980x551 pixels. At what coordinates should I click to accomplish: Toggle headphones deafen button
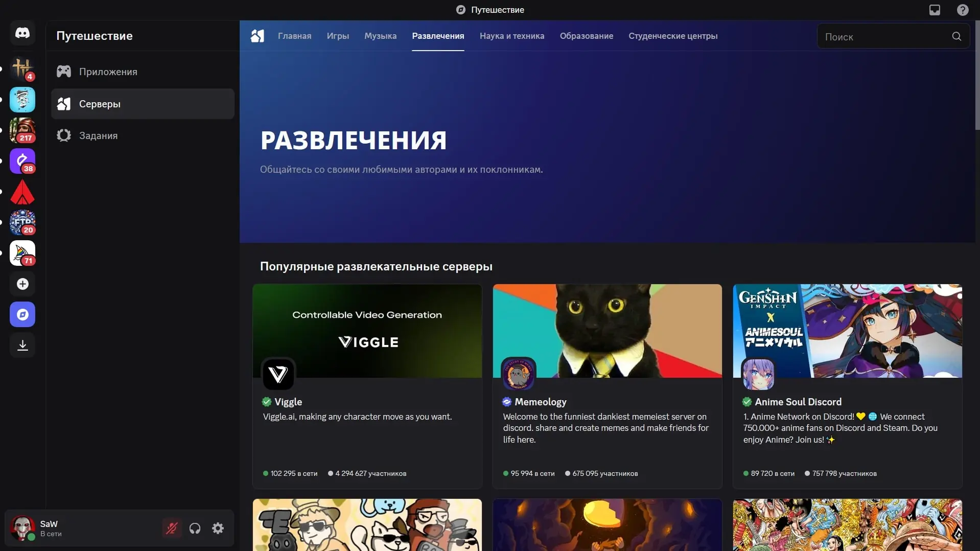[195, 528]
